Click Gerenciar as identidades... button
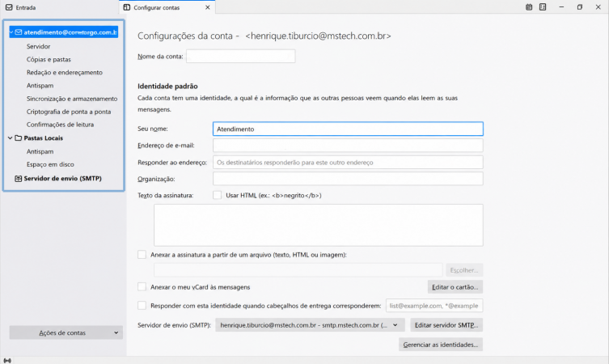Image resolution: width=609 pixels, height=364 pixels. pyautogui.click(x=441, y=345)
